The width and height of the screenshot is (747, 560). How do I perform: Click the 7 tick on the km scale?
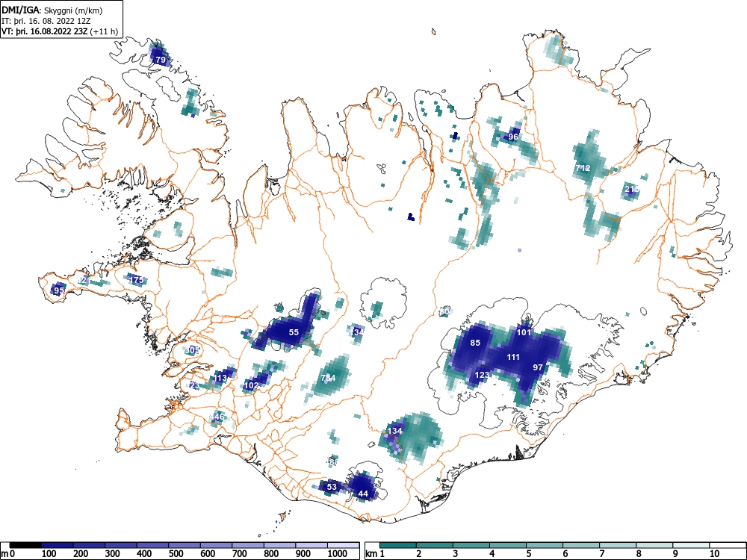601,554
